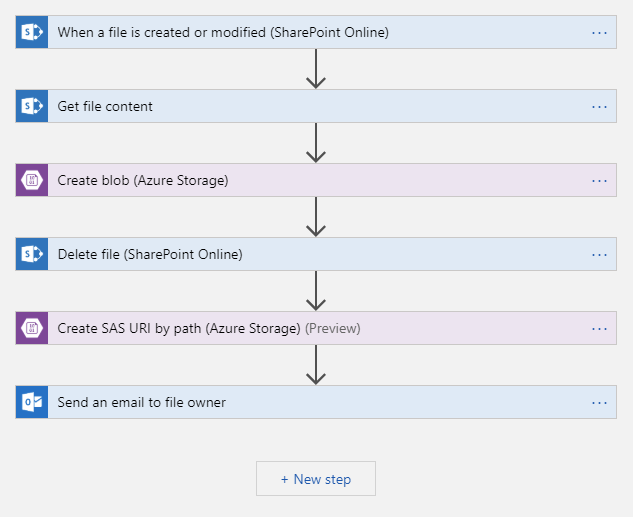
Task: Open the ellipsis menu for Get file content
Action: (599, 107)
